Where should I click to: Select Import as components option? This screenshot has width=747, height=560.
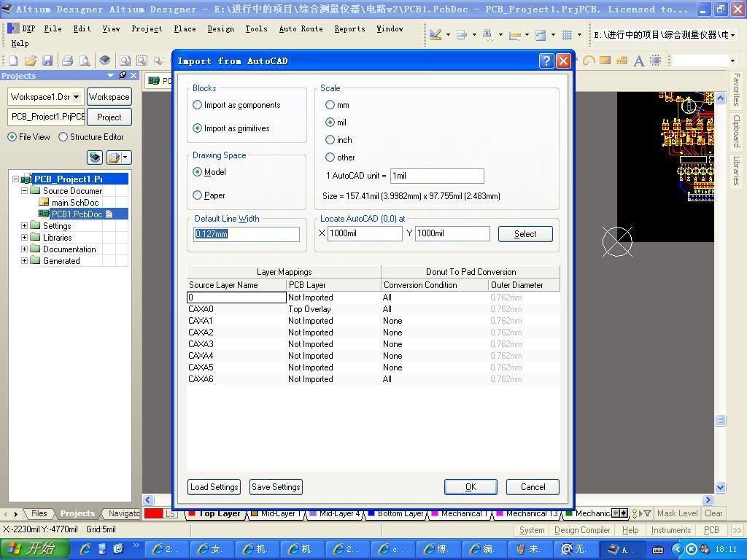[236, 105]
